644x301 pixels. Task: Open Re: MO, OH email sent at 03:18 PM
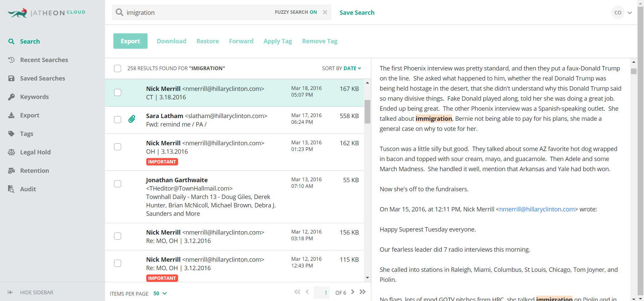pos(234,237)
